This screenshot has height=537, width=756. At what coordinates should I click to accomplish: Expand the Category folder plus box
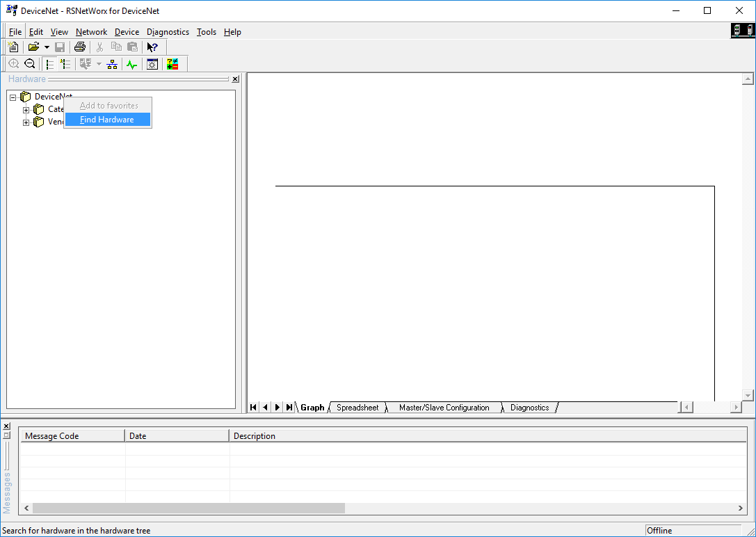click(26, 110)
